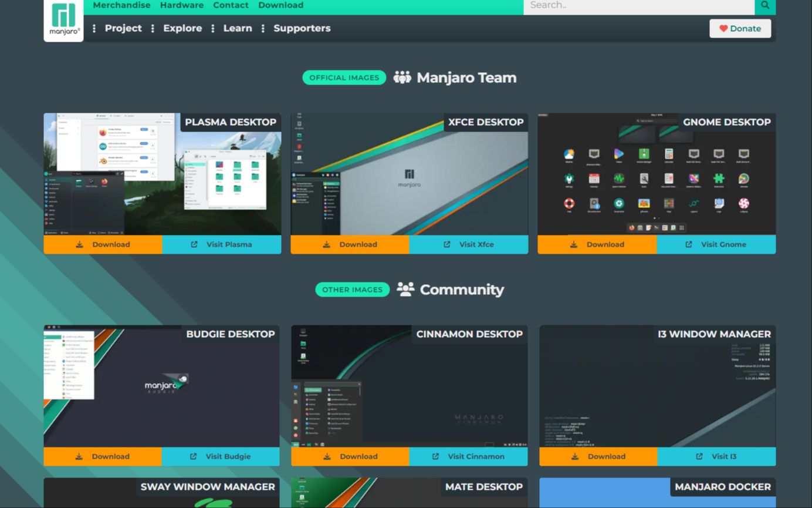Click the Gnome Desktop title label
This screenshot has height=508, width=812.
[x=726, y=122]
